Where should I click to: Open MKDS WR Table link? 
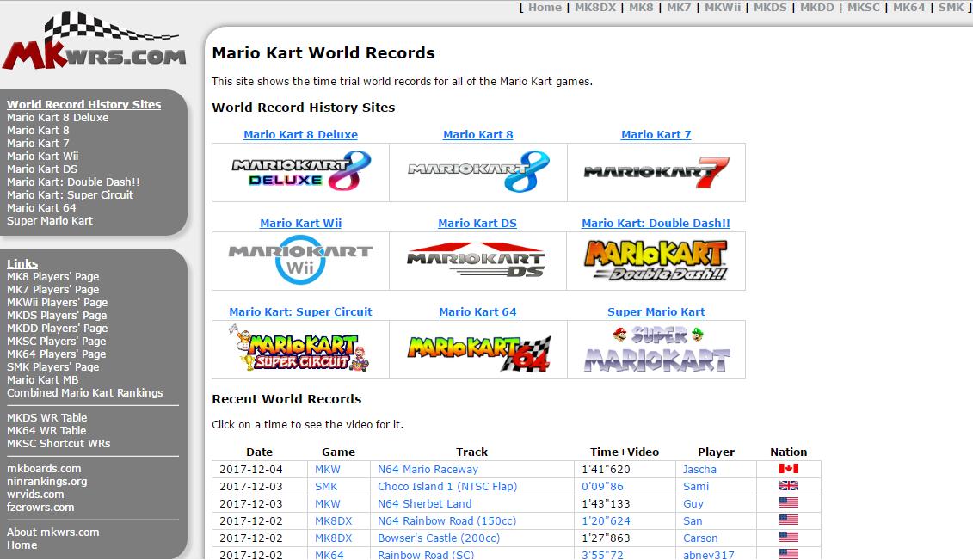click(47, 418)
